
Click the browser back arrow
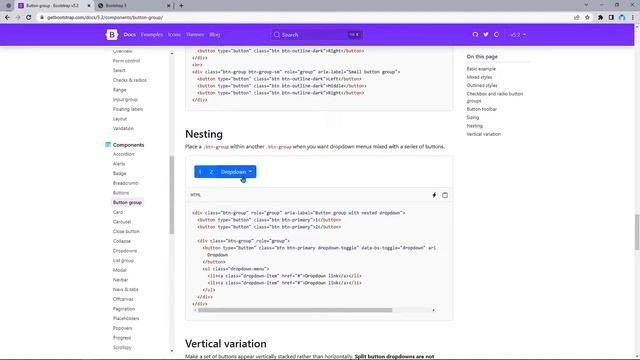(x=7, y=18)
